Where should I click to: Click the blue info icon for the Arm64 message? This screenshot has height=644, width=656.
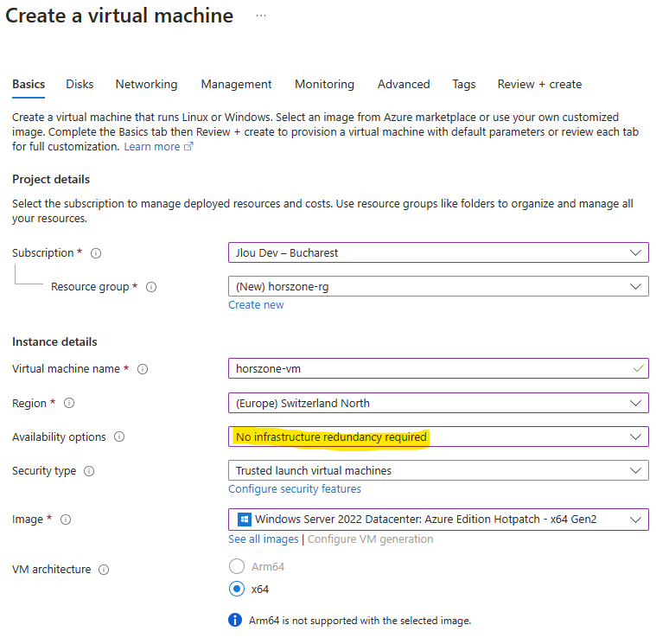tap(235, 620)
